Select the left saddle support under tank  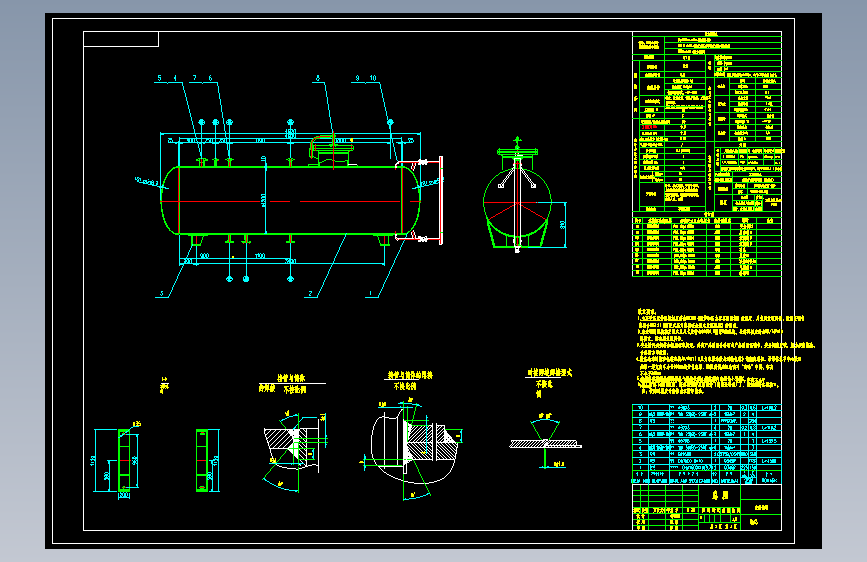tap(197, 240)
